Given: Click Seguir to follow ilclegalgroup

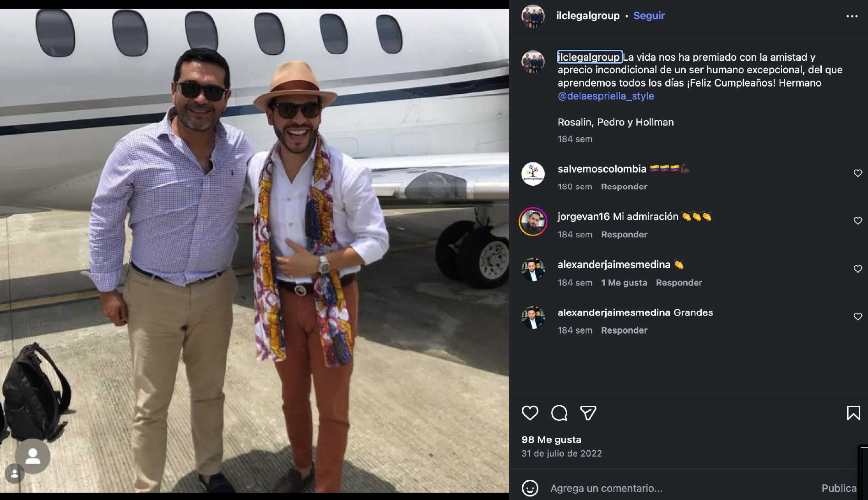Looking at the screenshot, I should [649, 16].
